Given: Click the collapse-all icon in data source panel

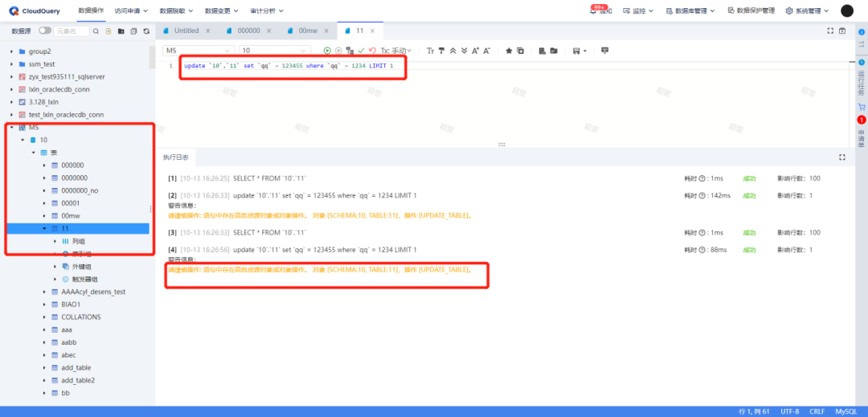Looking at the screenshot, I should [133, 31].
